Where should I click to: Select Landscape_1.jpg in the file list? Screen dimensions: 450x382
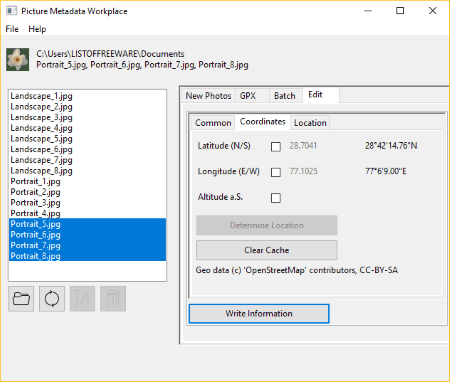[x=87, y=96]
